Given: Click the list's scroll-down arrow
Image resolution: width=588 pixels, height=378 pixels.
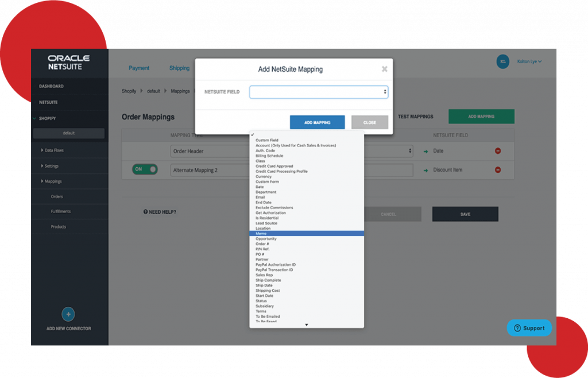Looking at the screenshot, I should [x=307, y=325].
